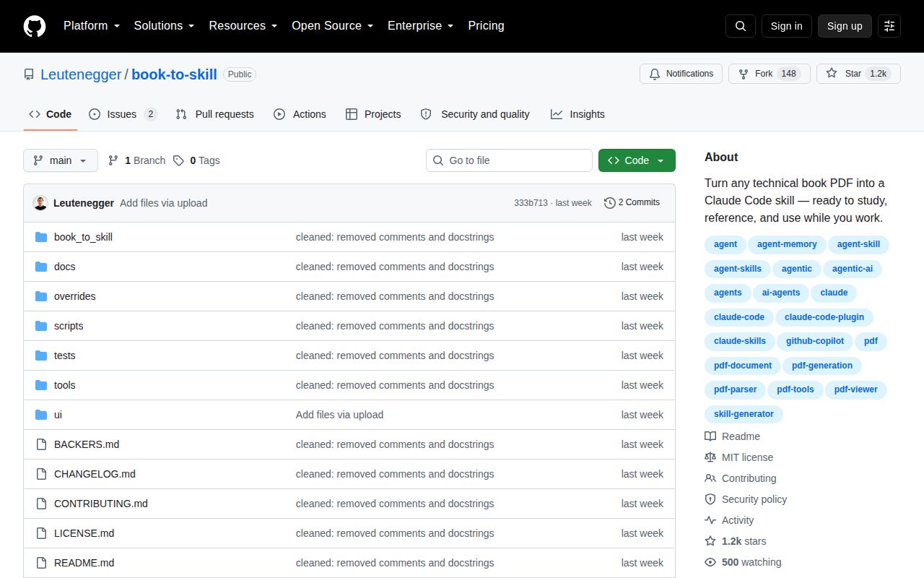Viewport: 924px width, 578px height.
Task: Fork the repository with the Fork button
Action: coord(770,74)
